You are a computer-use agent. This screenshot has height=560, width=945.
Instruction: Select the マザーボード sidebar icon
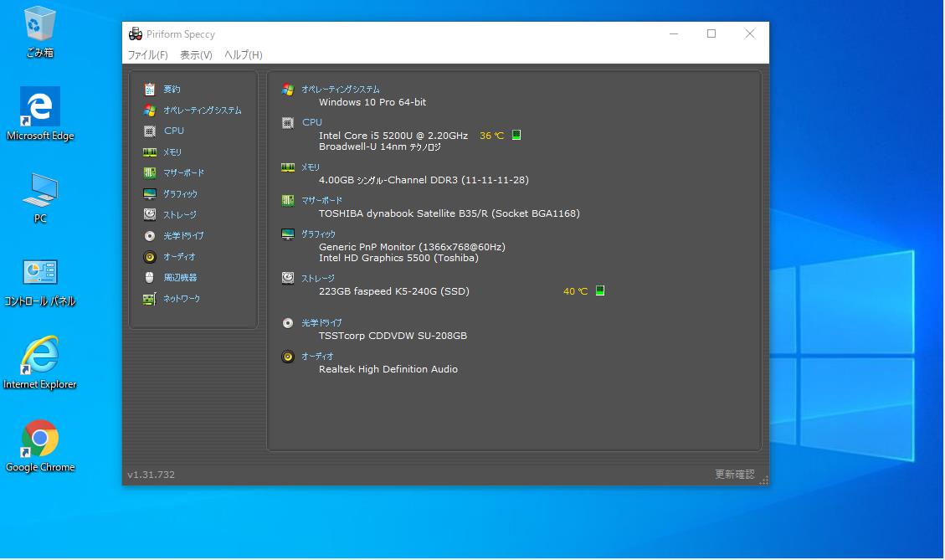point(150,173)
